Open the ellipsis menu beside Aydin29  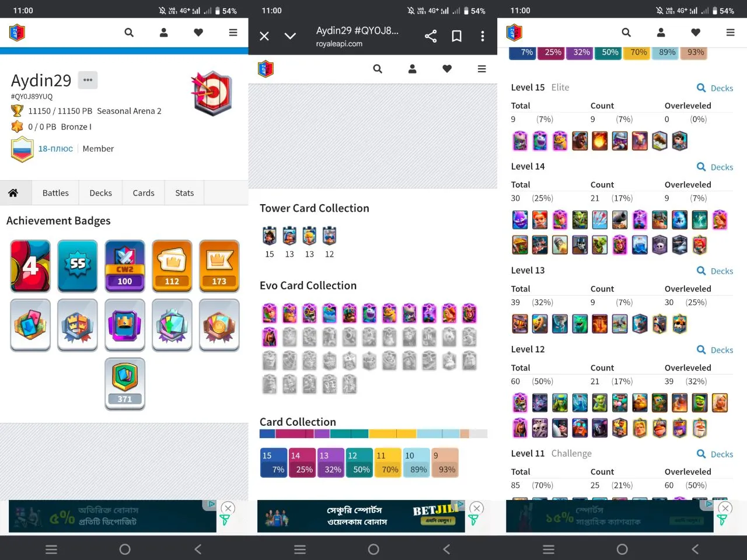[x=88, y=80]
